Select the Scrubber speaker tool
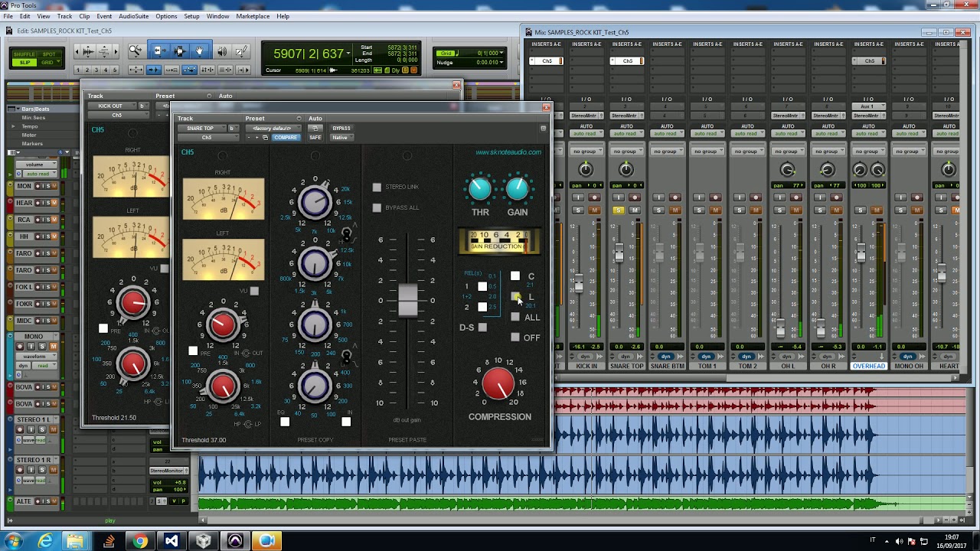 coord(222,51)
